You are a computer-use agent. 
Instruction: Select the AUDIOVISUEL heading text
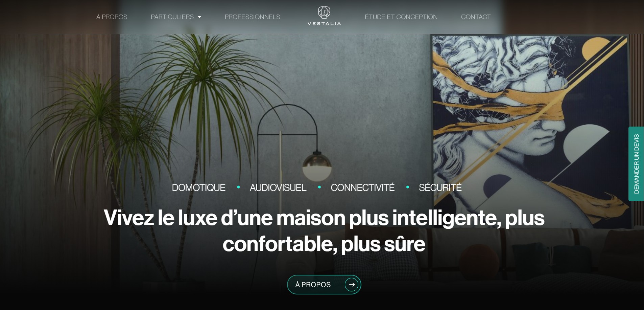278,187
